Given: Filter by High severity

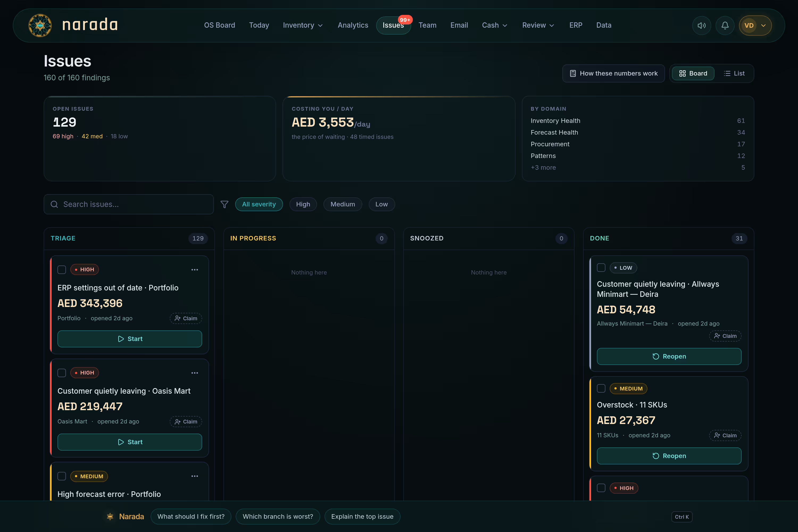Looking at the screenshot, I should [x=303, y=204].
